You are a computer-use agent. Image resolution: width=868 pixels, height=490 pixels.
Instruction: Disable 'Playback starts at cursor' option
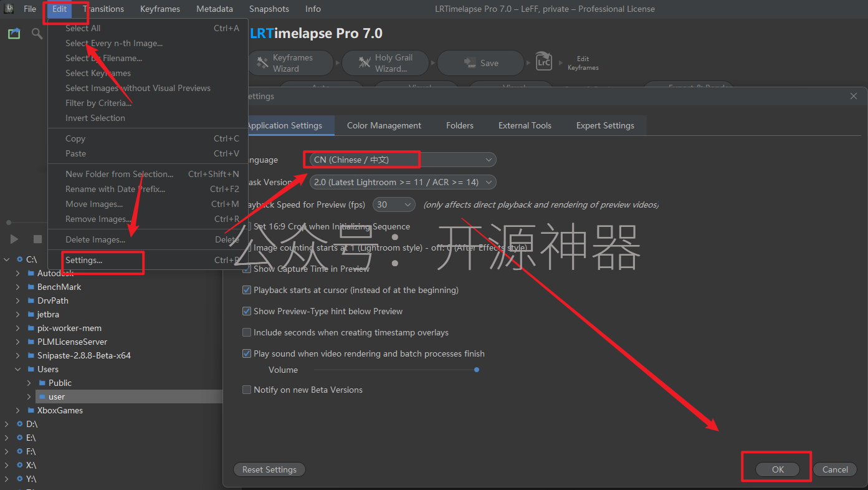click(x=247, y=290)
